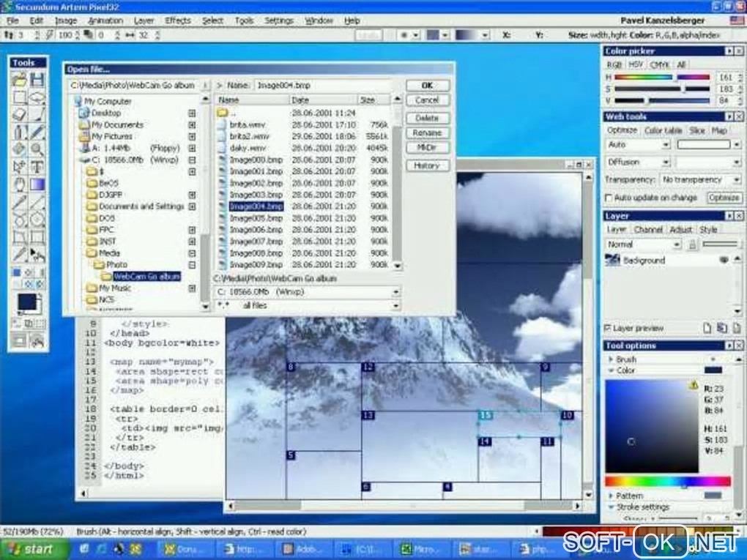Expand the My Pictures tree node
Viewport: 747px width, 560px height.
(192, 137)
